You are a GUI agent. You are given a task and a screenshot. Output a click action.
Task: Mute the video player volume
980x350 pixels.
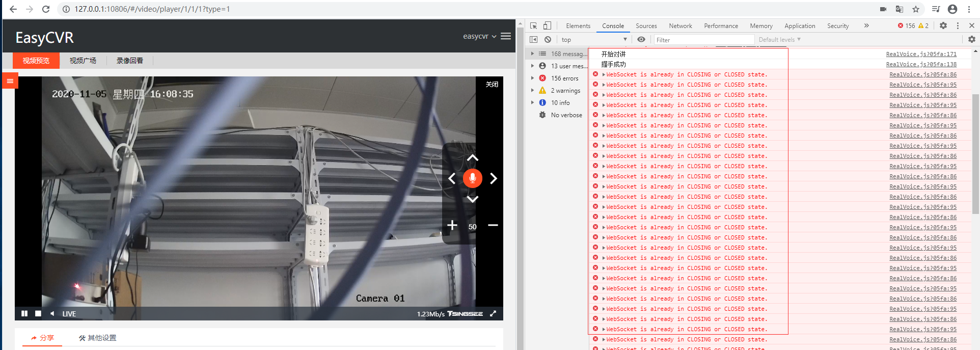(x=52, y=313)
